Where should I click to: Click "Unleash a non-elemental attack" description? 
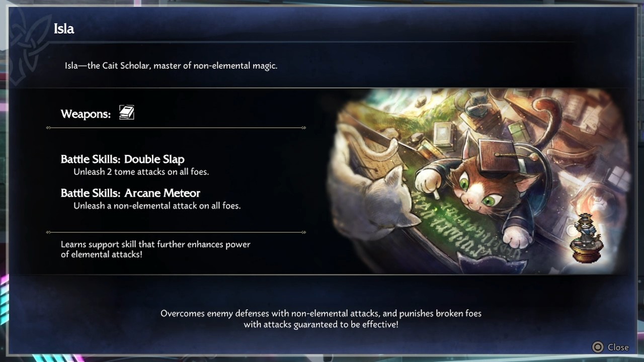[x=157, y=206]
